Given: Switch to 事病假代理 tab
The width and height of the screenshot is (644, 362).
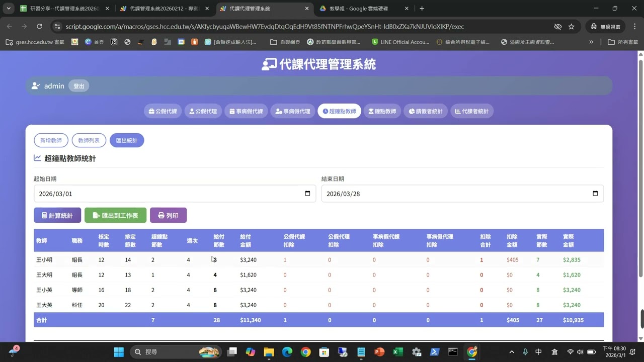Looking at the screenshot, I should point(293,111).
